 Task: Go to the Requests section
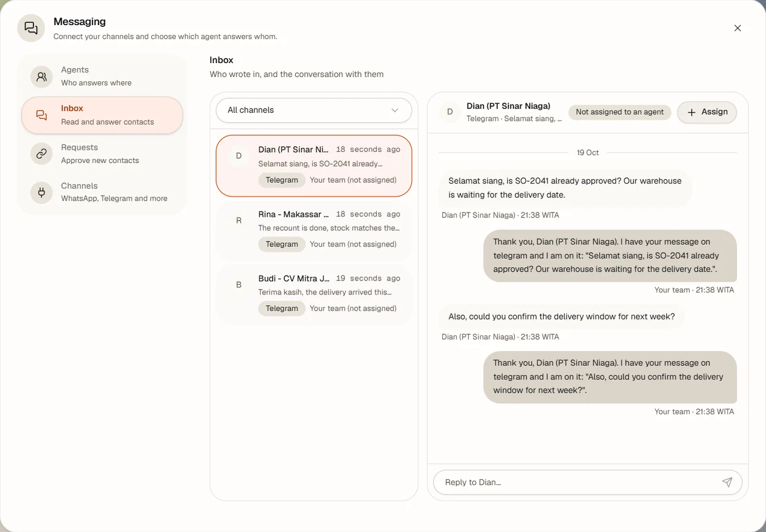pyautogui.click(x=102, y=154)
